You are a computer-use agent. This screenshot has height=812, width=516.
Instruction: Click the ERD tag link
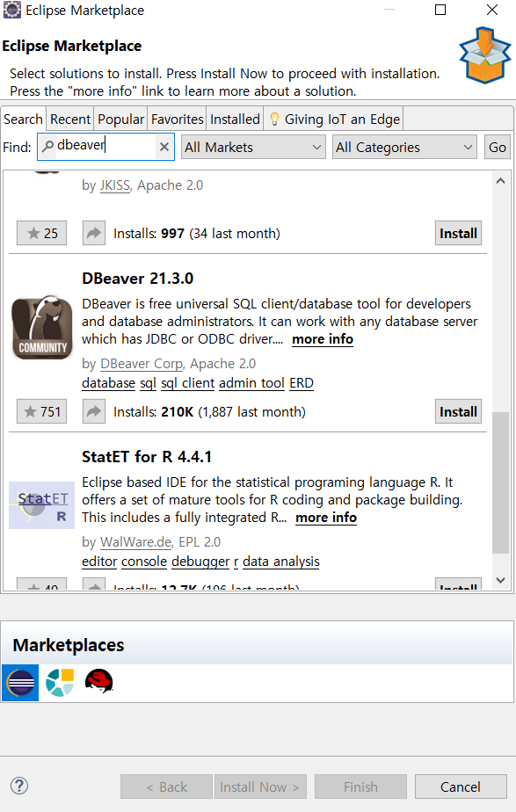[302, 383]
